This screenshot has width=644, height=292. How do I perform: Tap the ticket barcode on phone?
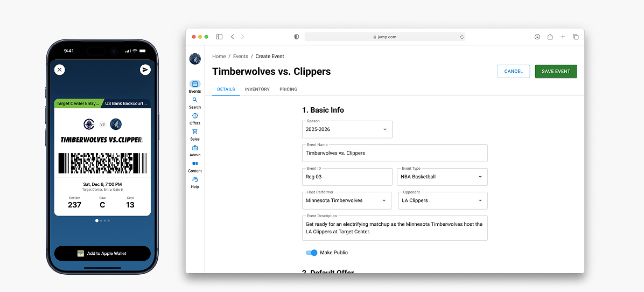click(102, 163)
